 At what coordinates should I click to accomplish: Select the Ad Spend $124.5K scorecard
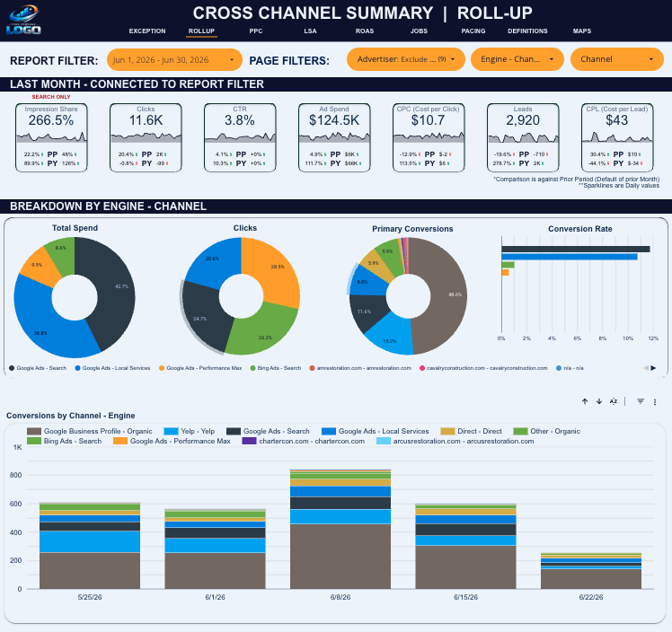pyautogui.click(x=334, y=137)
